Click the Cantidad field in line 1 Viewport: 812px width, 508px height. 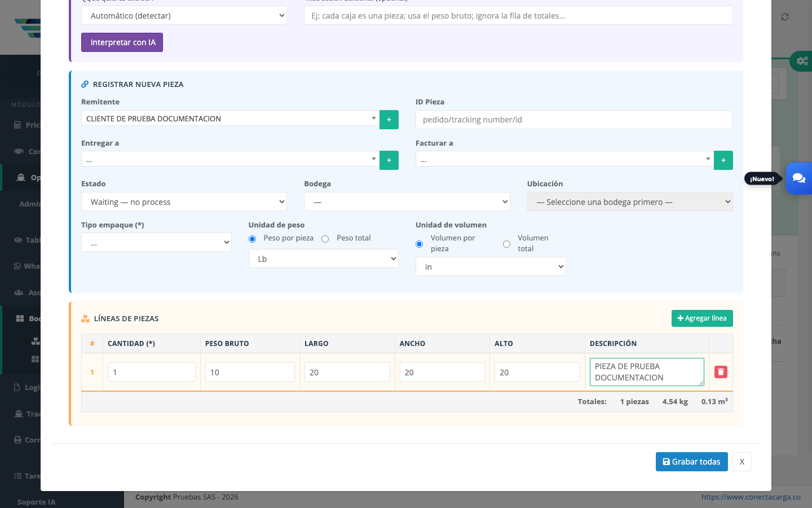click(x=152, y=372)
